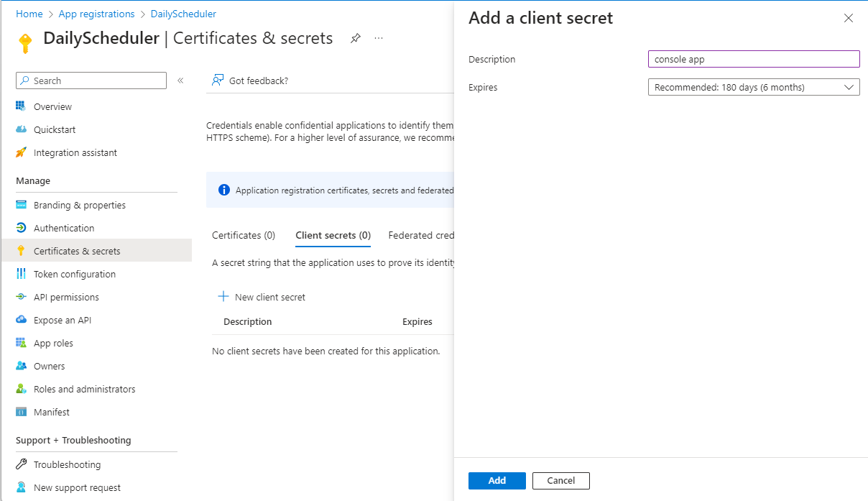Click the blue info icon in banner
The width and height of the screenshot is (868, 501).
pos(223,190)
